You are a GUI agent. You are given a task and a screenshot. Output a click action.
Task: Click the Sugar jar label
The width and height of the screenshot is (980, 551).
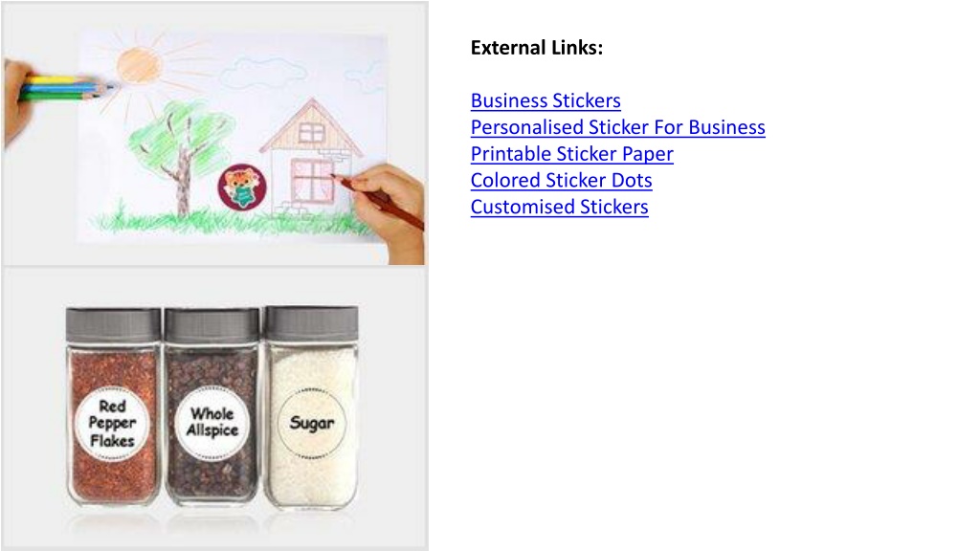point(311,423)
